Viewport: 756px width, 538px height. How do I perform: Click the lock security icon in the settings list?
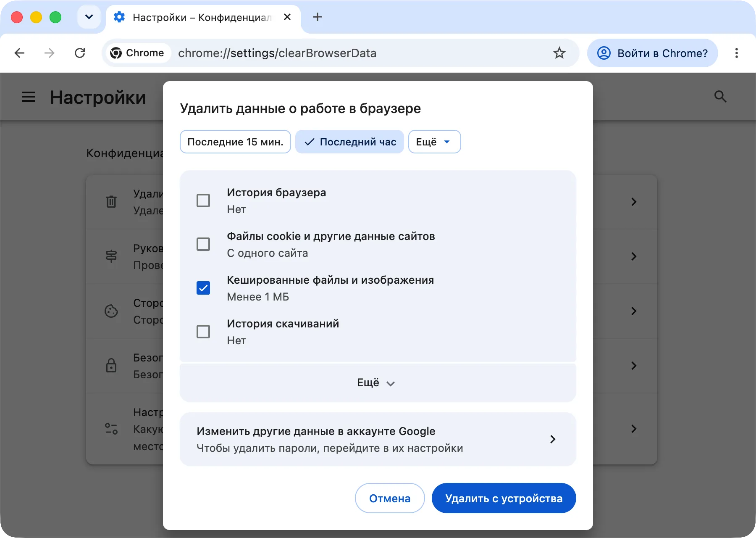[111, 366]
